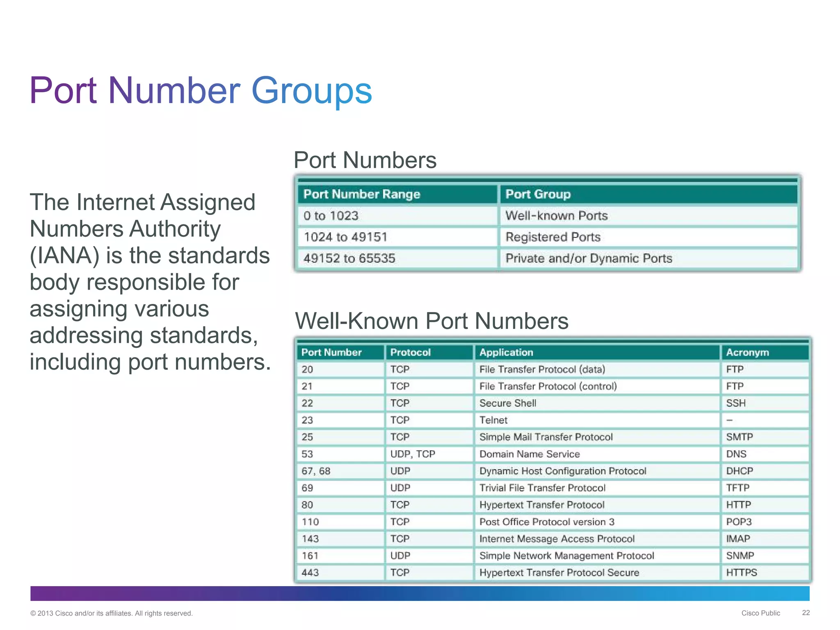
Task: Select port number cell '21'
Action: pos(340,386)
